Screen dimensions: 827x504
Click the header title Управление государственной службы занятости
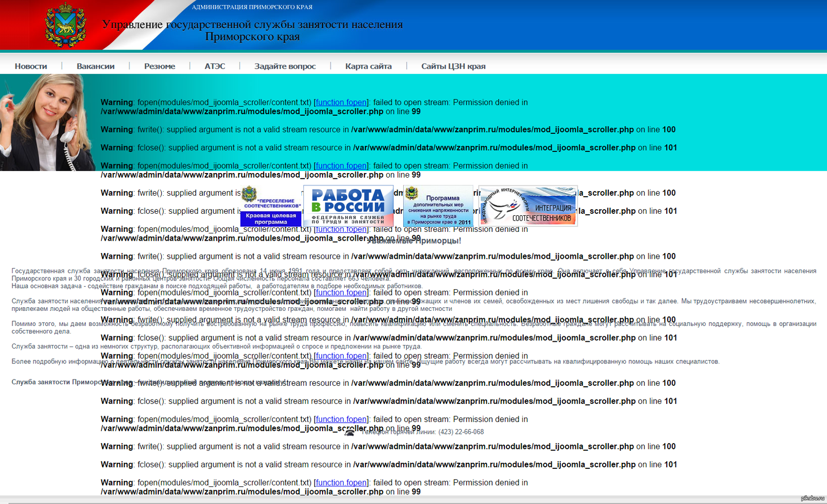pos(252,30)
